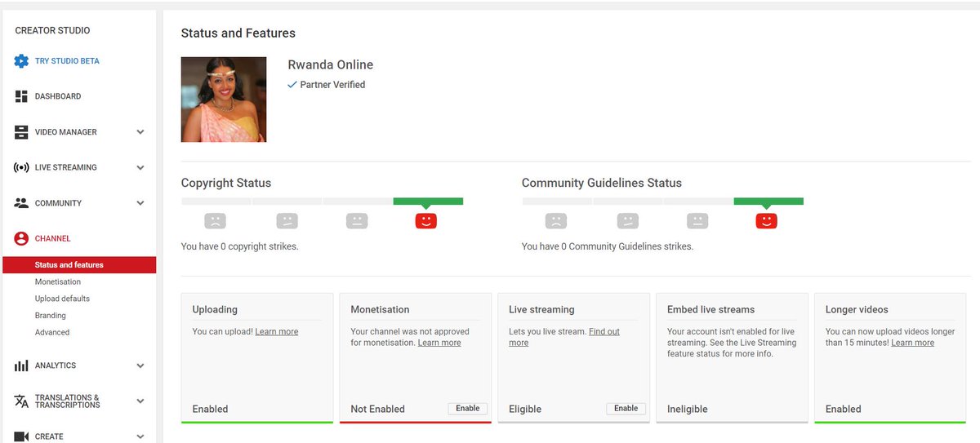This screenshot has height=443, width=980.
Task: Click the second grey face under Copyright Status
Action: tap(287, 220)
